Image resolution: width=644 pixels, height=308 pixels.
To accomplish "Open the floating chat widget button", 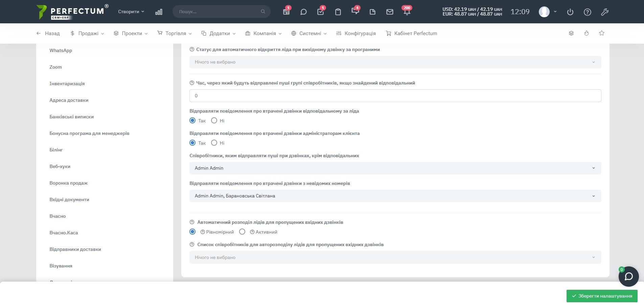I will (628, 277).
